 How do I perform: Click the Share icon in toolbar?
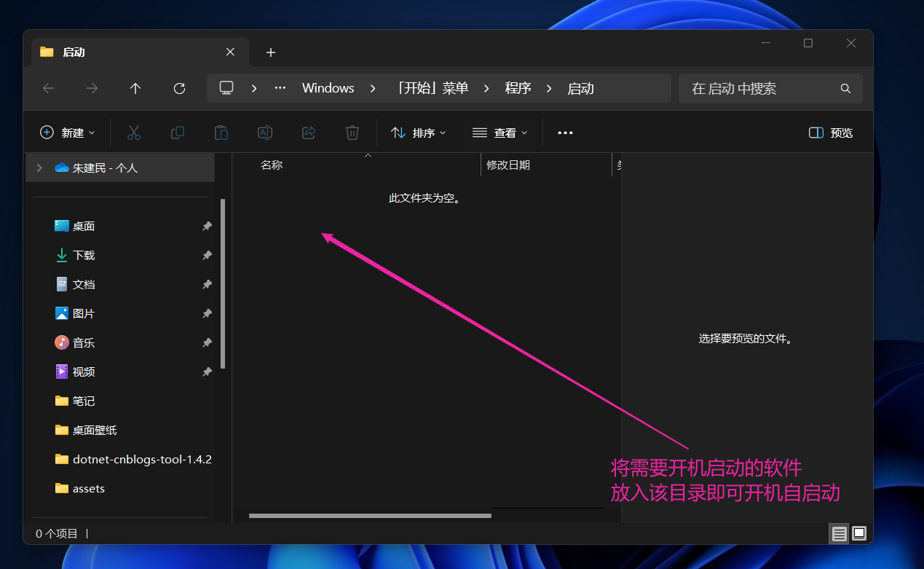pyautogui.click(x=309, y=133)
